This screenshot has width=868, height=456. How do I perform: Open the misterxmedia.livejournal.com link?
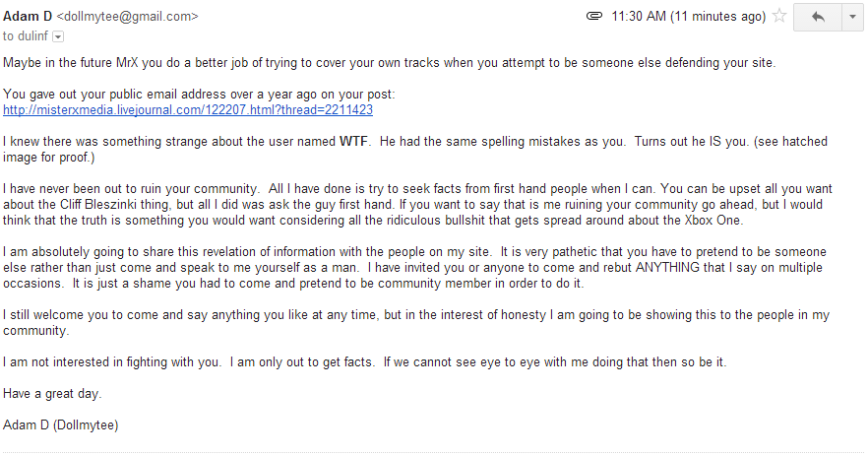[x=188, y=109]
